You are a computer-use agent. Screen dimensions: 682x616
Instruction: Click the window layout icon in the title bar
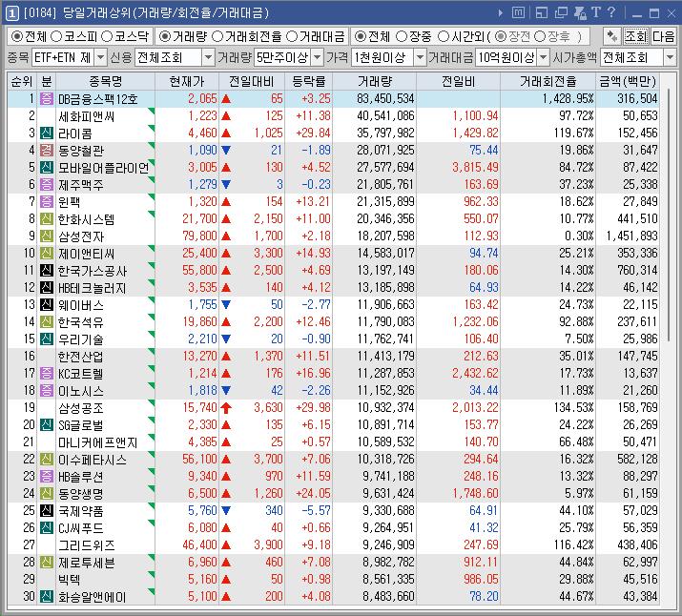pyautogui.click(x=541, y=13)
